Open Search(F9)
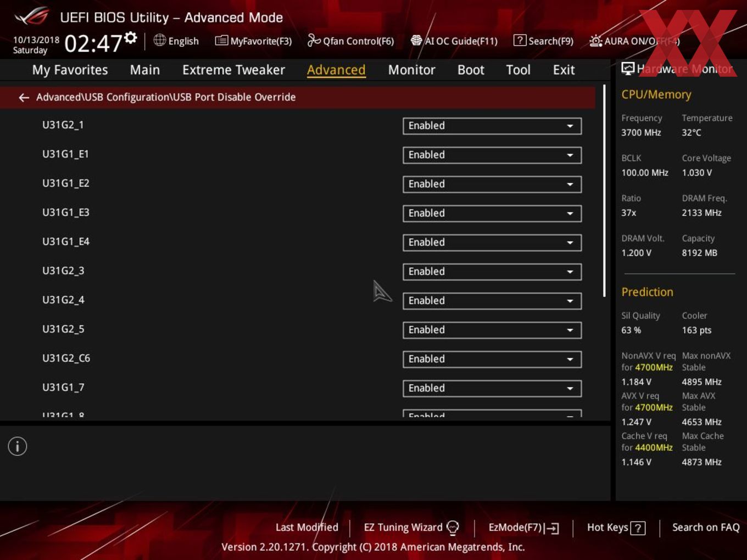Viewport: 747px width, 560px height. tap(543, 41)
